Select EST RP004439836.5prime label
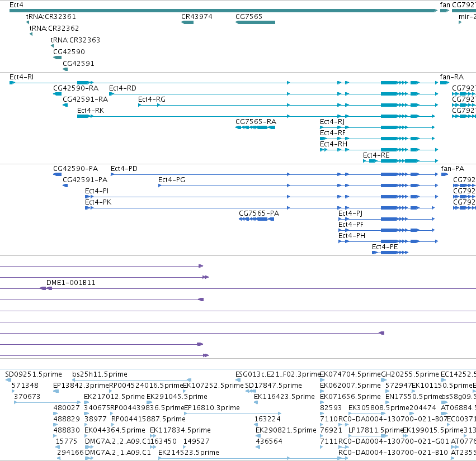Viewport: 476px width, 461px height. point(147,408)
